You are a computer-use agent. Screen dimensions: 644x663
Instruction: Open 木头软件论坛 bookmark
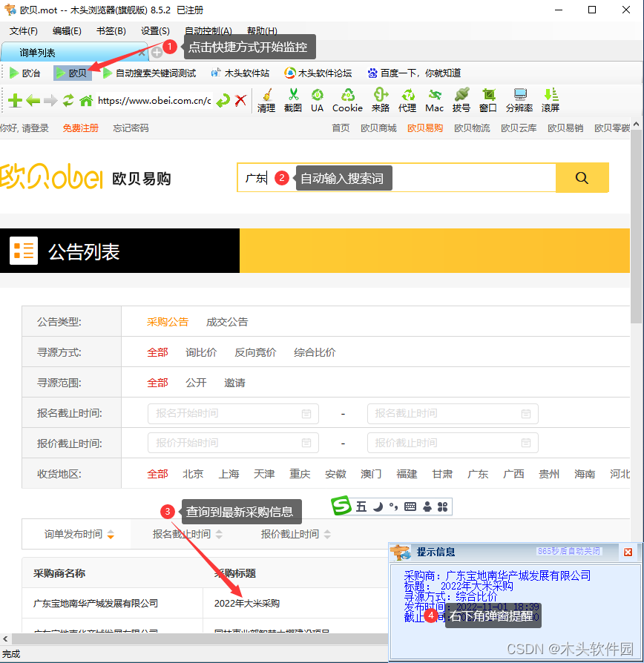318,73
